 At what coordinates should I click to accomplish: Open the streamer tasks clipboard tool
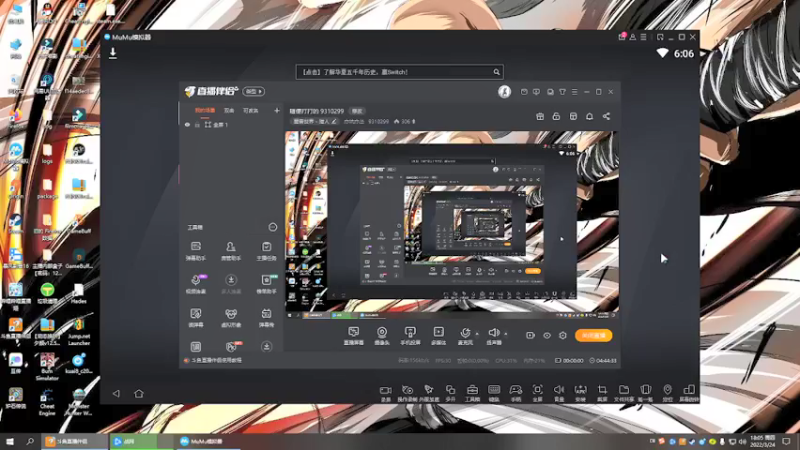pos(266,252)
